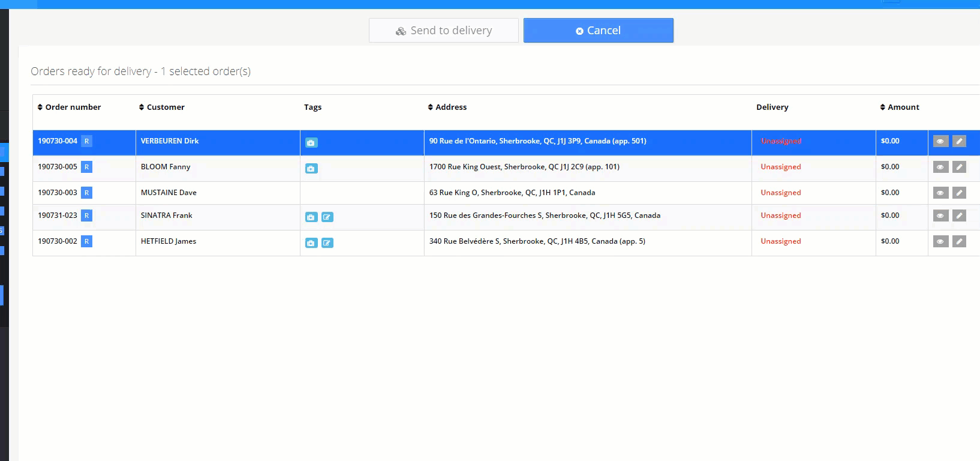Click the $0.00 amount for order 190730-003

[890, 193]
